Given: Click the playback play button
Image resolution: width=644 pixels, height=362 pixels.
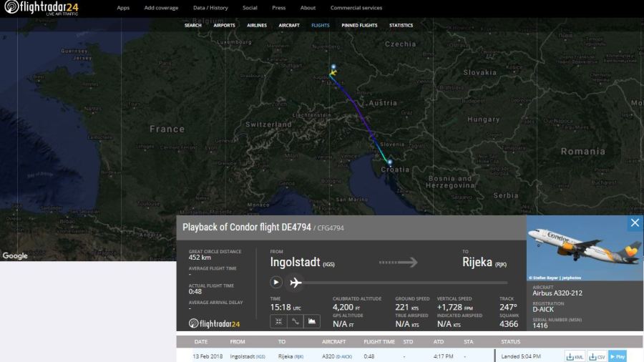Looking at the screenshot, I should (275, 282).
